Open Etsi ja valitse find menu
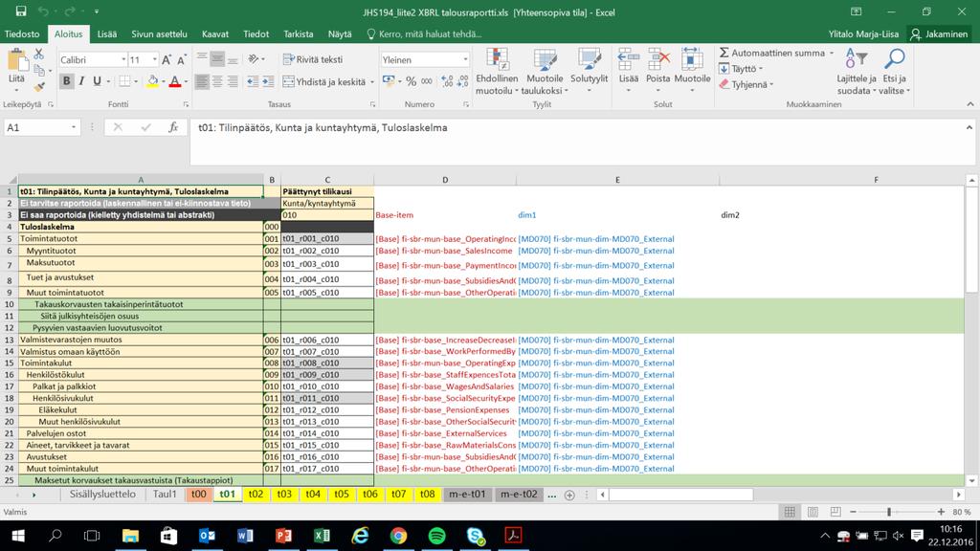Viewport: 980px width, 551px height. coord(895,72)
